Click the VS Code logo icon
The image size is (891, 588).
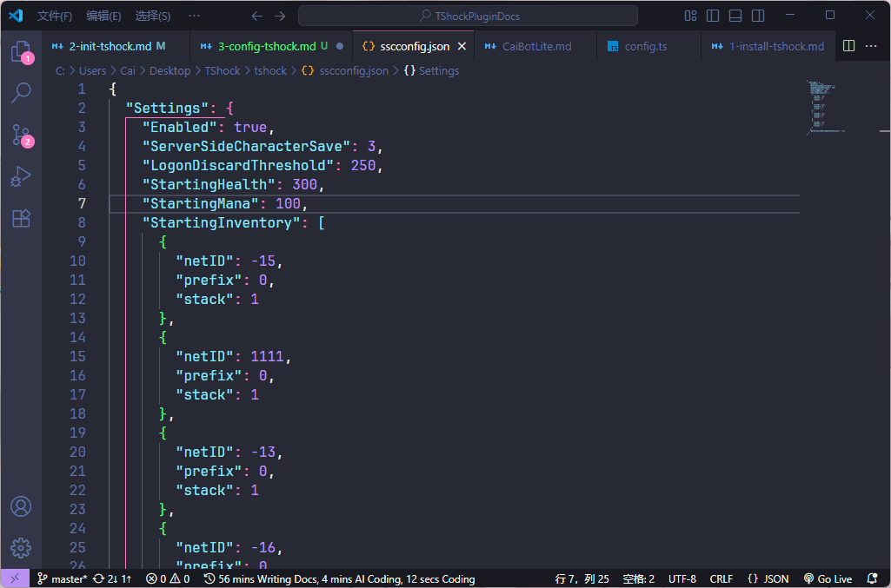pyautogui.click(x=16, y=16)
